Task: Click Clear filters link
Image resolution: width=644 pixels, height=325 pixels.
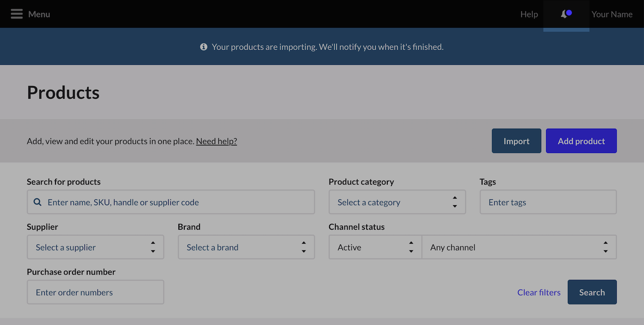Action: coord(538,292)
